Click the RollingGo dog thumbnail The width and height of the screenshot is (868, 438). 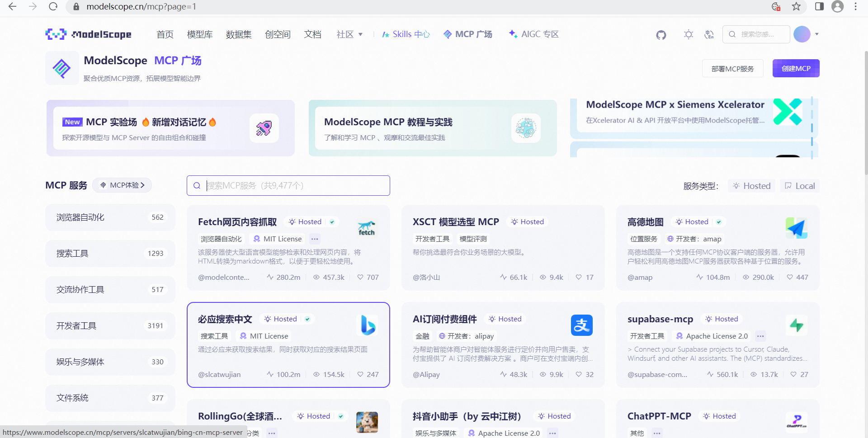[x=367, y=422]
